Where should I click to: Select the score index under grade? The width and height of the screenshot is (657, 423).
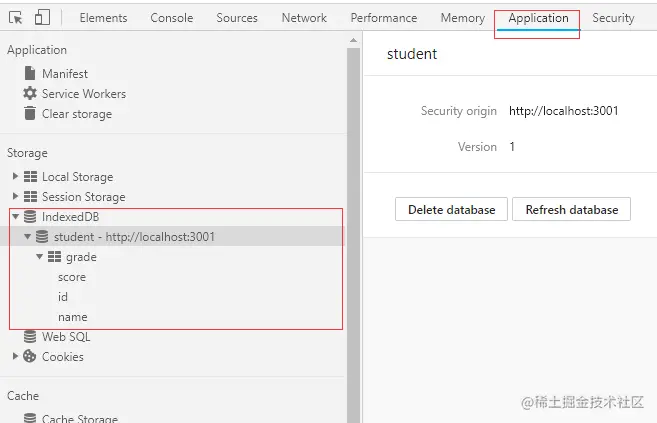click(x=72, y=277)
